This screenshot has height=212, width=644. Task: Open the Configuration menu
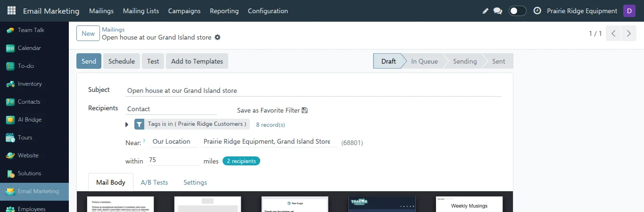tap(268, 11)
